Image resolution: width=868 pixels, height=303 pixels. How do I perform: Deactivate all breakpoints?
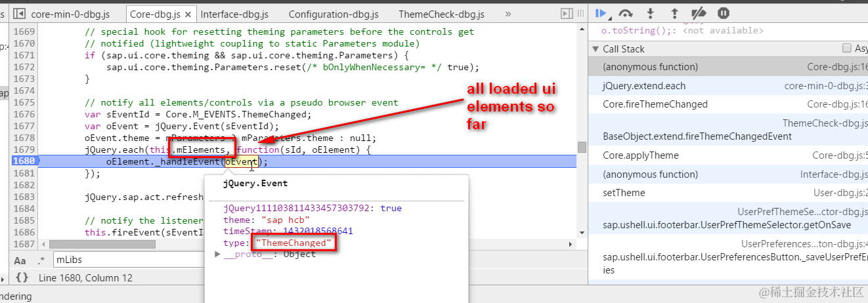(699, 13)
